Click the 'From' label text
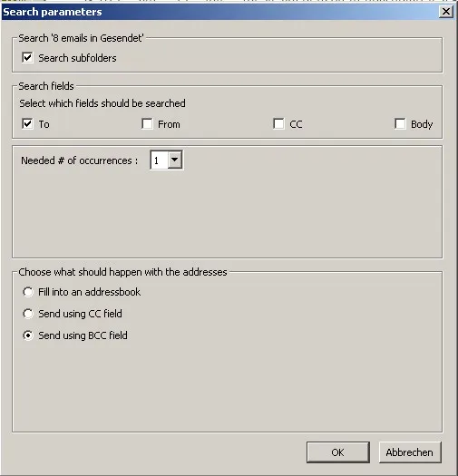 click(x=169, y=124)
